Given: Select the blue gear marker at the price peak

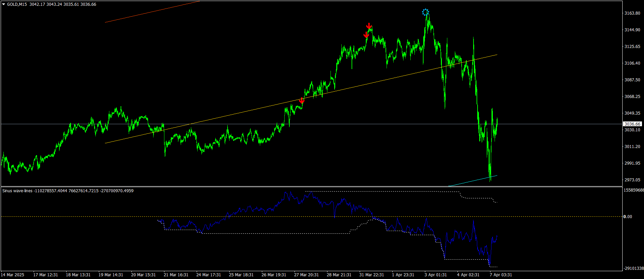Looking at the screenshot, I should [425, 12].
